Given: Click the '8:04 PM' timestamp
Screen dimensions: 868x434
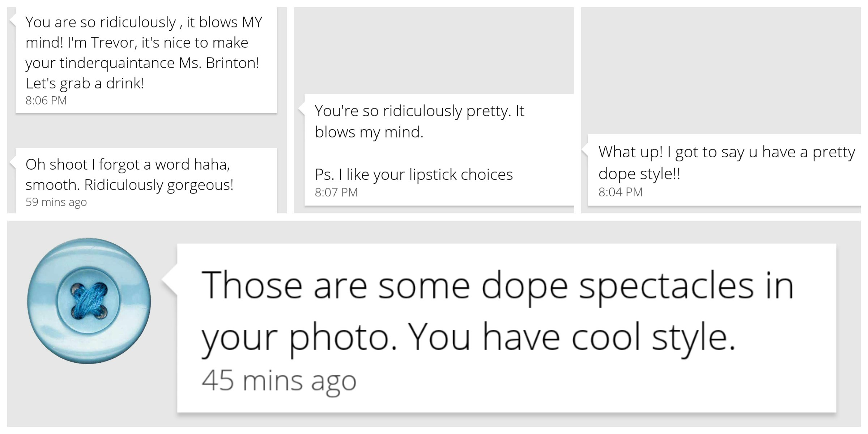Looking at the screenshot, I should pos(620,192).
